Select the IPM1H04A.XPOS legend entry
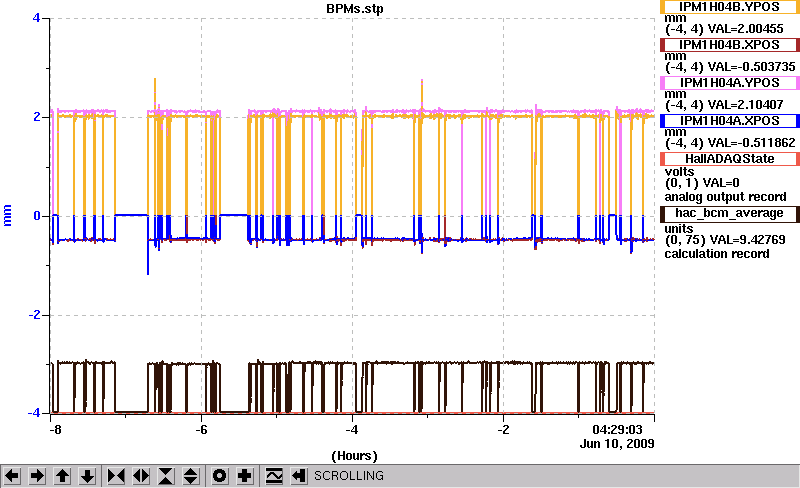The width and height of the screenshot is (800, 488). (730, 121)
